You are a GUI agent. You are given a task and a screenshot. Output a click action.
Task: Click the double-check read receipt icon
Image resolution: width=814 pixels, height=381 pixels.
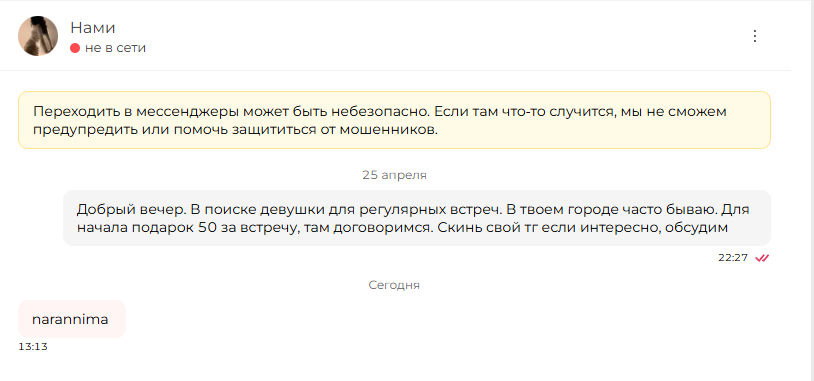(762, 258)
